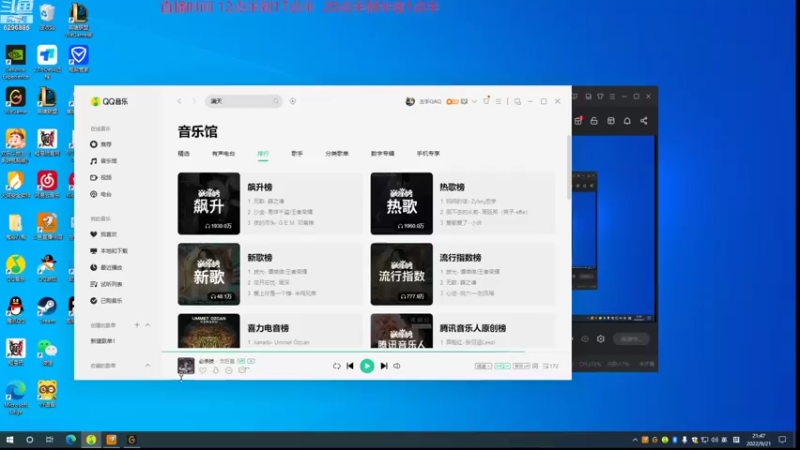Skip to the previous track
800x450 pixels.
(350, 366)
